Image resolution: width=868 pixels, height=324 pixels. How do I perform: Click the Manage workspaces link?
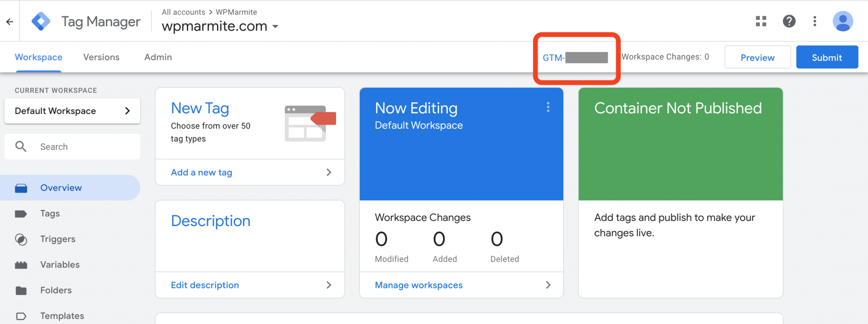[x=419, y=285]
